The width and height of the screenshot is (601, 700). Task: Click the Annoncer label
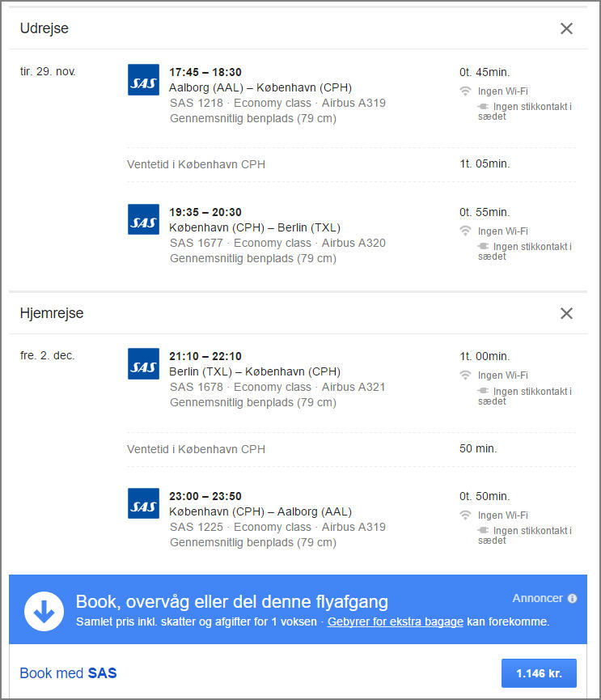tap(537, 598)
